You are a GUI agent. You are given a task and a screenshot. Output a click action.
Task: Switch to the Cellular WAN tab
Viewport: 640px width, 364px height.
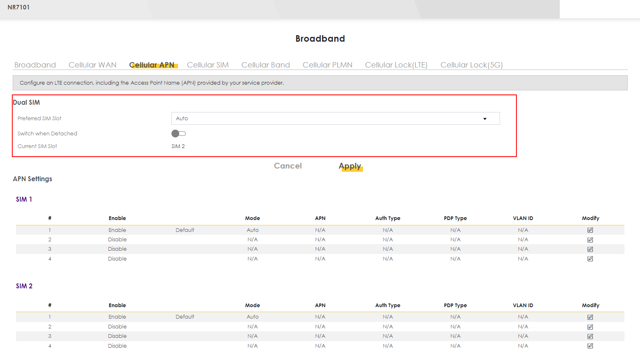[x=92, y=65]
